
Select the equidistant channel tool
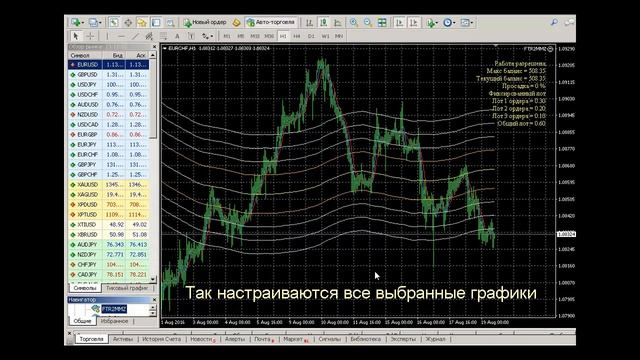[149, 36]
